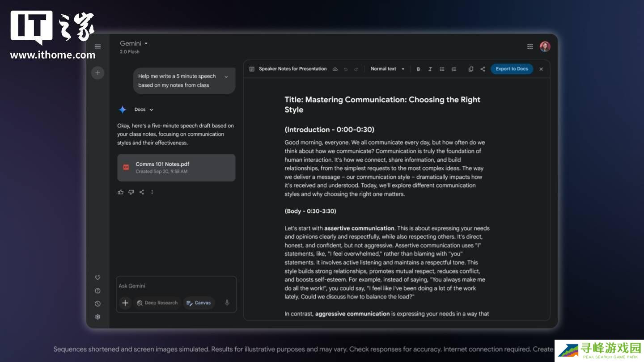Image resolution: width=644 pixels, height=362 pixels.
Task: Expand the Docs source chevron
Action: (x=151, y=110)
